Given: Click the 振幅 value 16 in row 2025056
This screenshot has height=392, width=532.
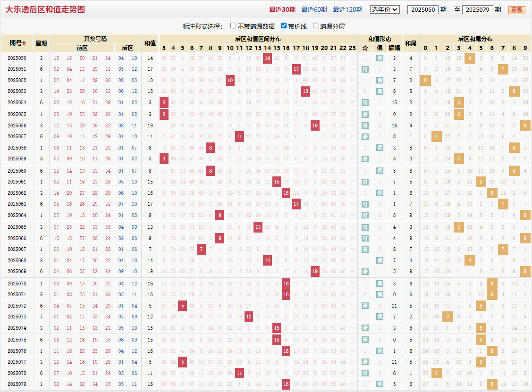Looking at the screenshot, I should click(x=394, y=125).
